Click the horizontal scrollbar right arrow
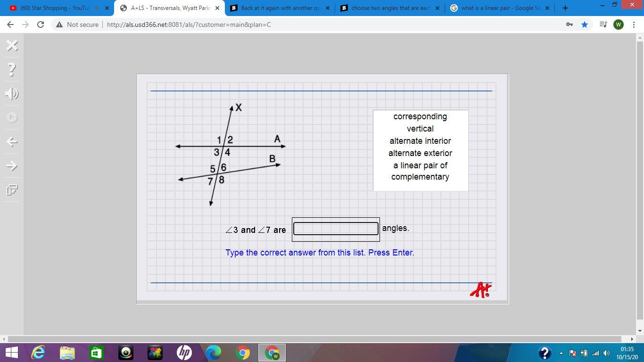The image size is (644, 362). (632, 339)
